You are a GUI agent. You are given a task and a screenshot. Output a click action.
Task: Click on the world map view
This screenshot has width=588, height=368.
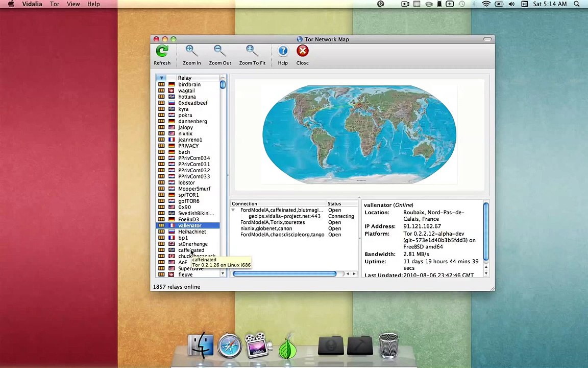pyautogui.click(x=359, y=134)
